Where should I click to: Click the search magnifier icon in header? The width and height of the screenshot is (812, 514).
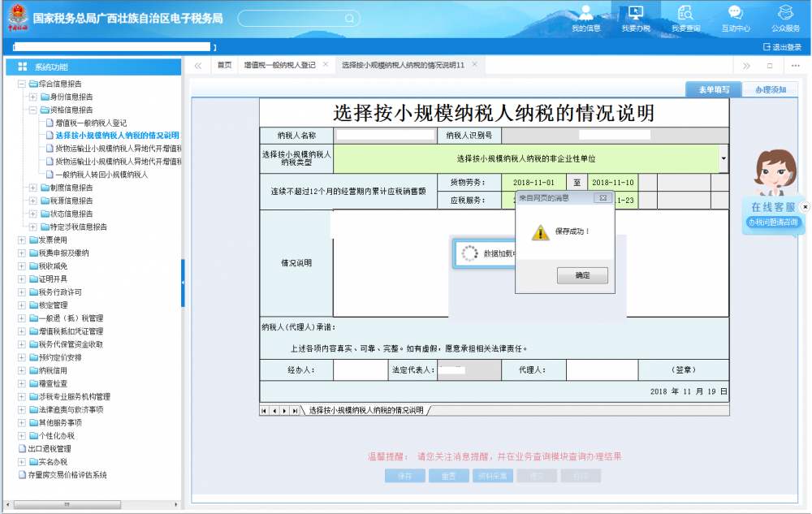[348, 18]
